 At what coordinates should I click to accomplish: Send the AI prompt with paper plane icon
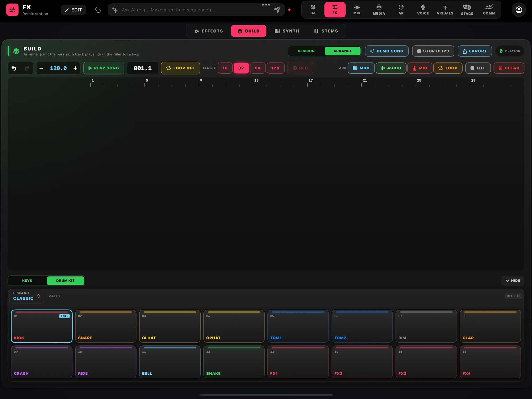click(x=277, y=10)
